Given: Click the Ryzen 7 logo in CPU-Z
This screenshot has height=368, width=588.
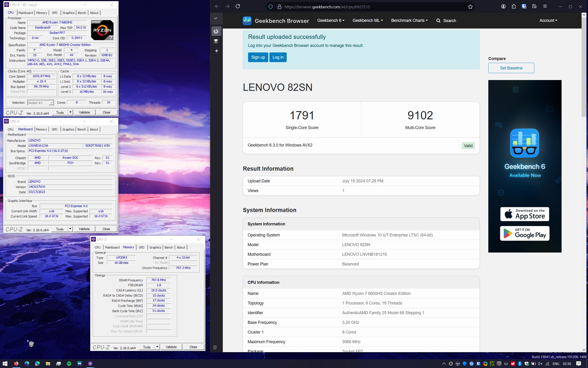Looking at the screenshot, I should (x=102, y=30).
